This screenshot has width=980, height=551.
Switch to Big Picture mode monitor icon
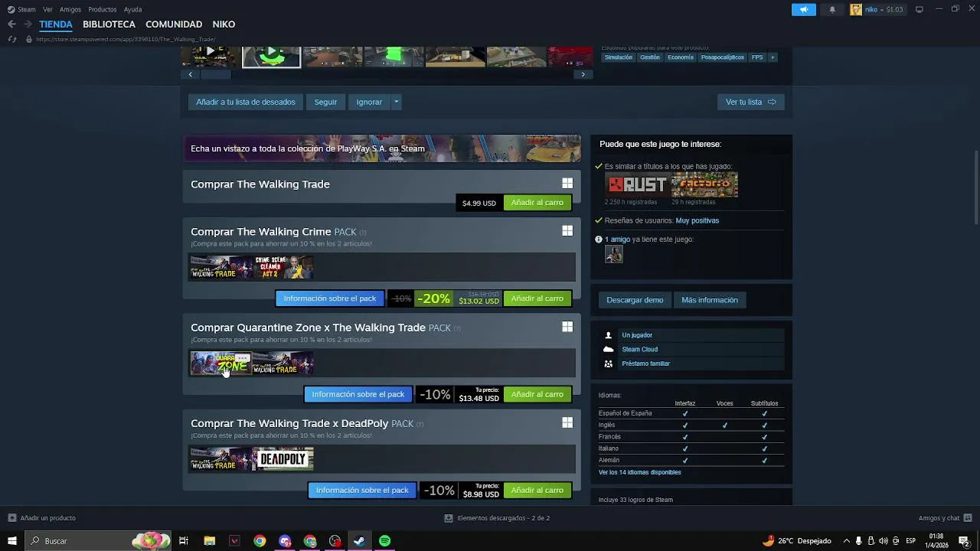920,10
